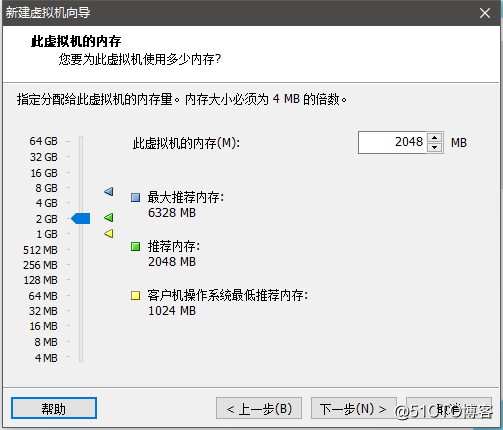Click the 256 MB slider label
Screen dimensions: 503x430
[40, 265]
